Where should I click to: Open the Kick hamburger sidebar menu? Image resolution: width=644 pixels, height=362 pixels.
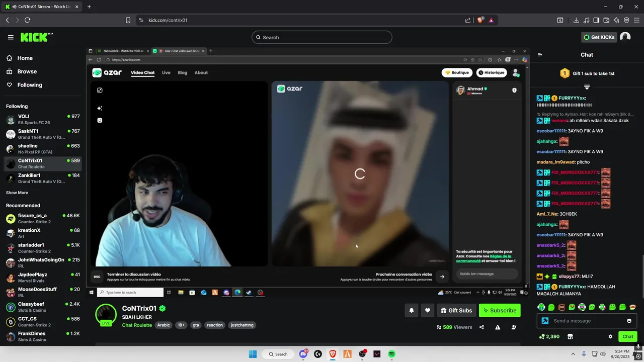(x=11, y=37)
